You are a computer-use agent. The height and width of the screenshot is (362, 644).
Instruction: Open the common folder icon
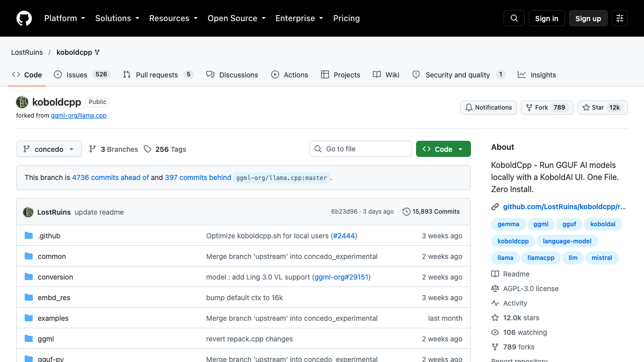[29, 256]
